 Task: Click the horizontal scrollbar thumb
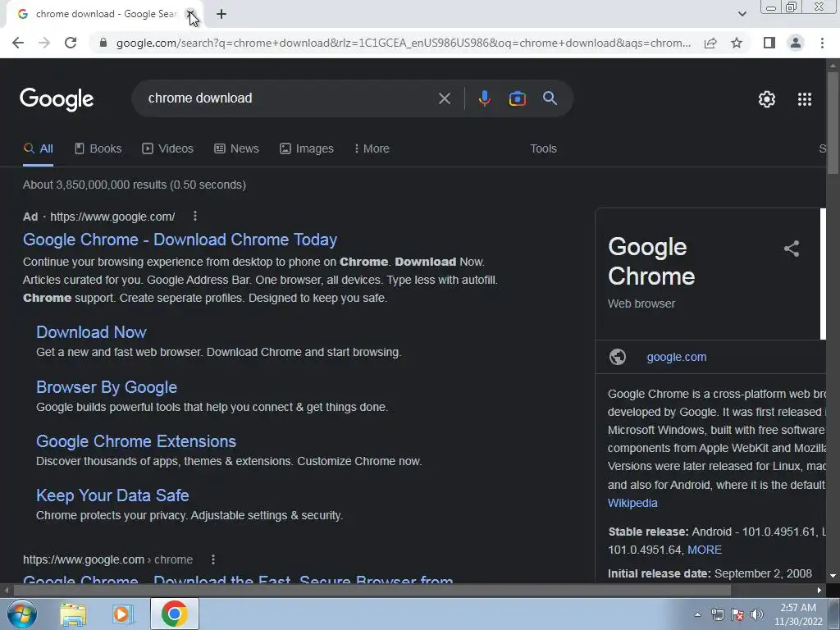tap(372, 590)
